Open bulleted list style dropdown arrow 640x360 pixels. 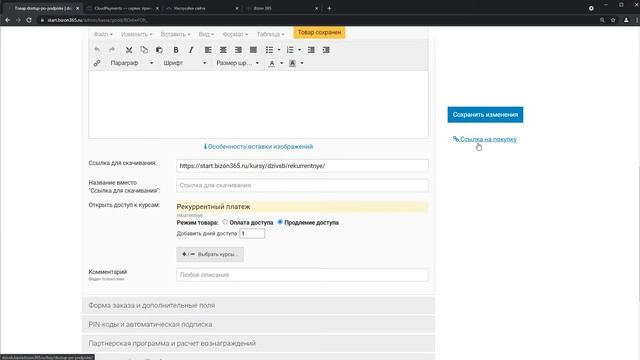click(279, 50)
